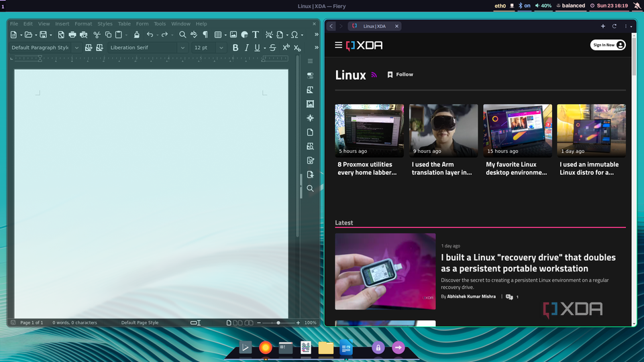Image resolution: width=644 pixels, height=362 pixels.
Task: Open Print Preview in Writer
Action: click(x=84, y=35)
